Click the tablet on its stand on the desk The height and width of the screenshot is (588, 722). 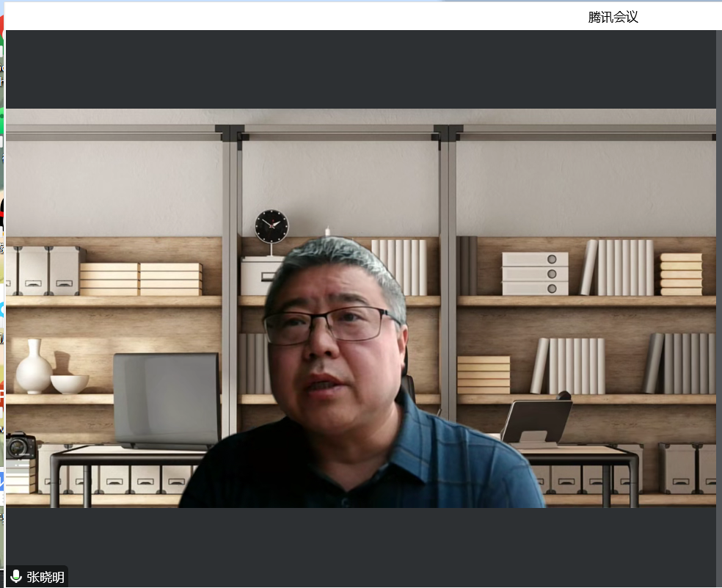tap(536, 422)
